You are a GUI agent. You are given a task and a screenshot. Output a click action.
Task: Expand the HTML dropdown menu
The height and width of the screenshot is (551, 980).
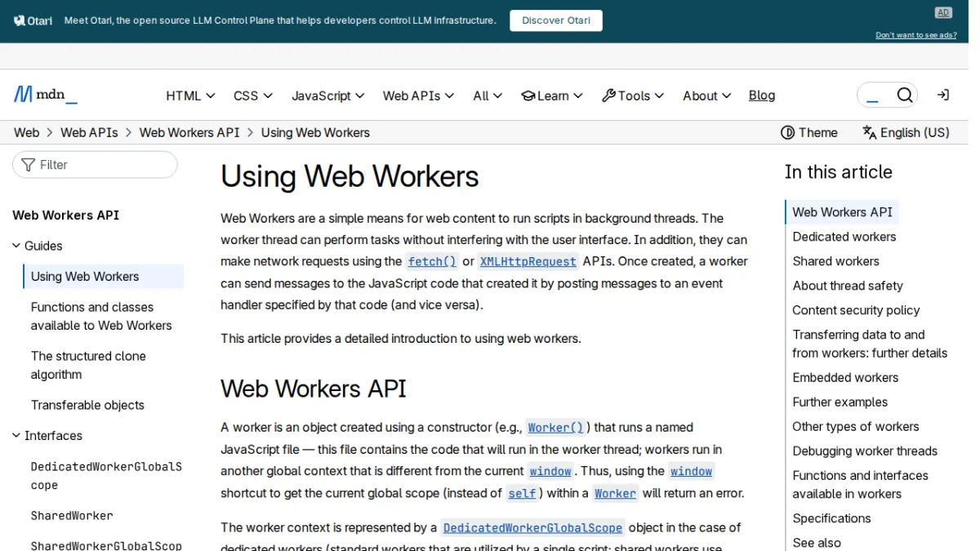tap(190, 96)
